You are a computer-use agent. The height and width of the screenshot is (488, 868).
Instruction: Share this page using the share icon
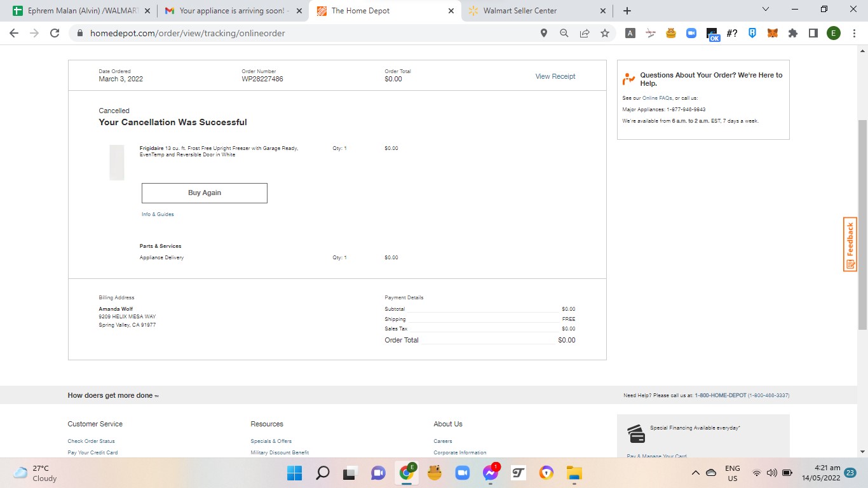[x=585, y=33]
